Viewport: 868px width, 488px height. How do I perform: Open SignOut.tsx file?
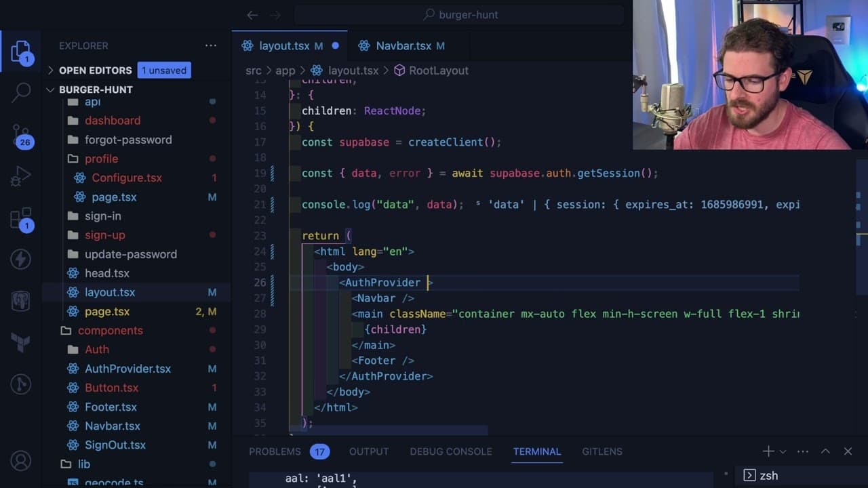click(x=115, y=445)
